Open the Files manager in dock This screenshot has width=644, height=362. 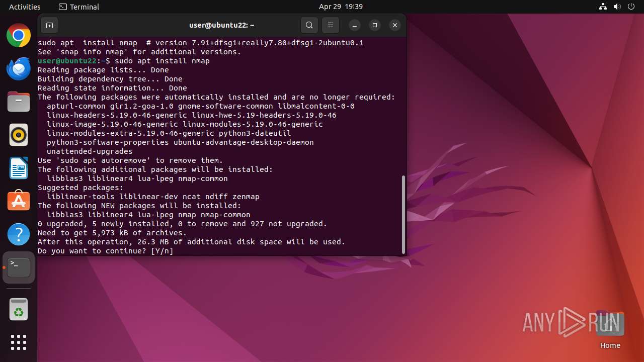(x=19, y=102)
